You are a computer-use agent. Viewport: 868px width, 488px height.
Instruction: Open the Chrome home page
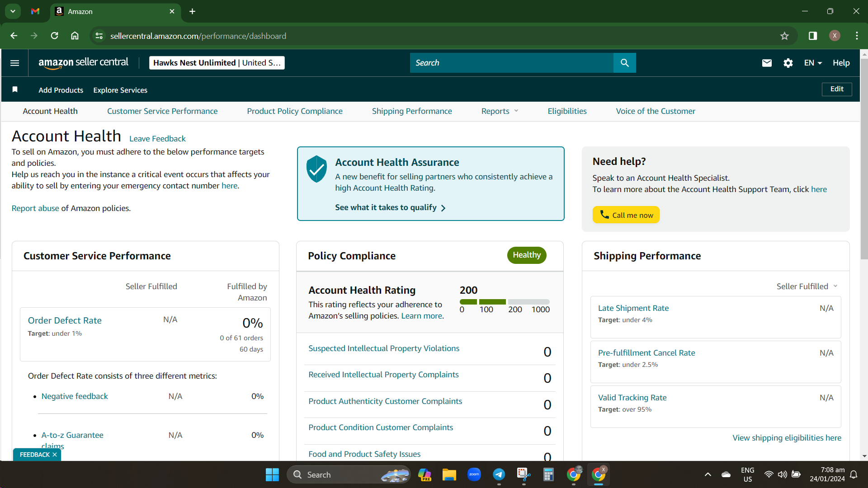[75, 36]
